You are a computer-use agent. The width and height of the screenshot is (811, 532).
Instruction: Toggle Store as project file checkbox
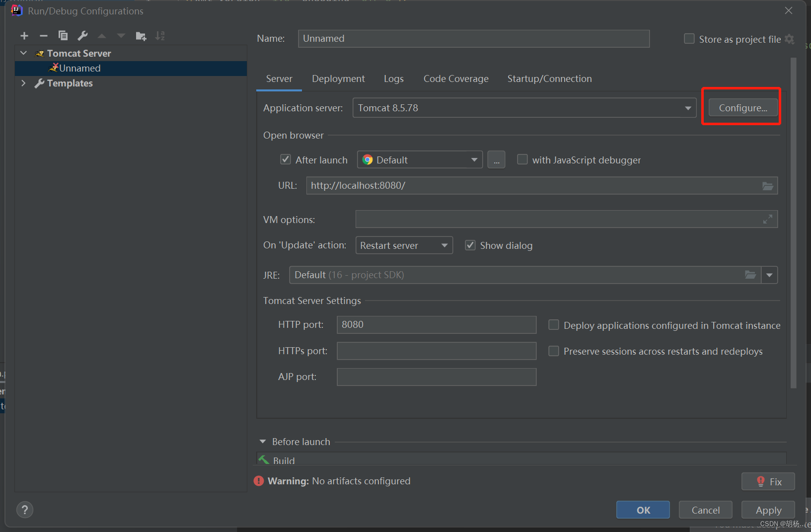(689, 39)
